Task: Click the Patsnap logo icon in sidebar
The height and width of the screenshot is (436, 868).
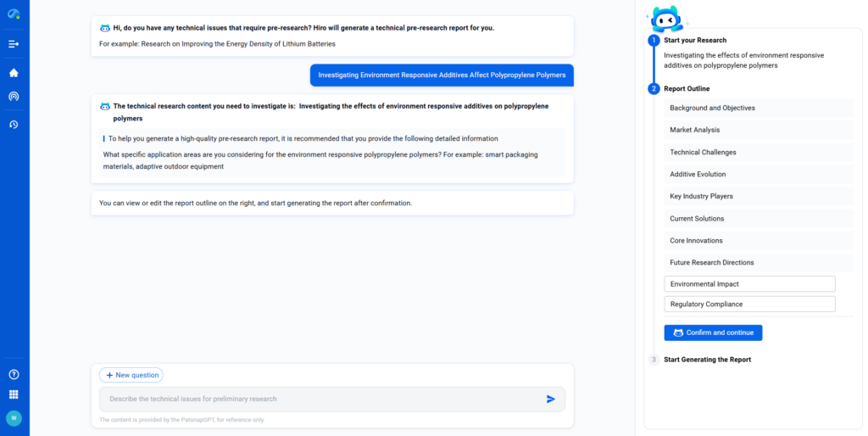Action: [14, 14]
